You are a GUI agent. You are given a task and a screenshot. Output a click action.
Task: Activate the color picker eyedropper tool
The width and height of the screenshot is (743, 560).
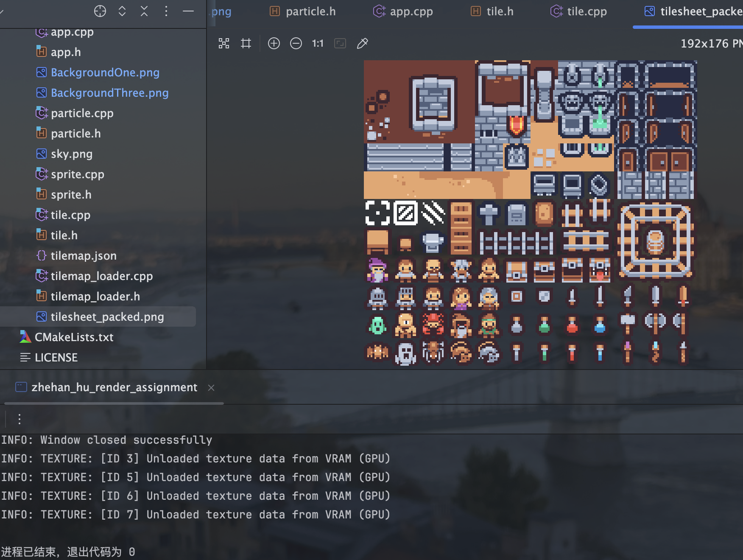pos(362,43)
